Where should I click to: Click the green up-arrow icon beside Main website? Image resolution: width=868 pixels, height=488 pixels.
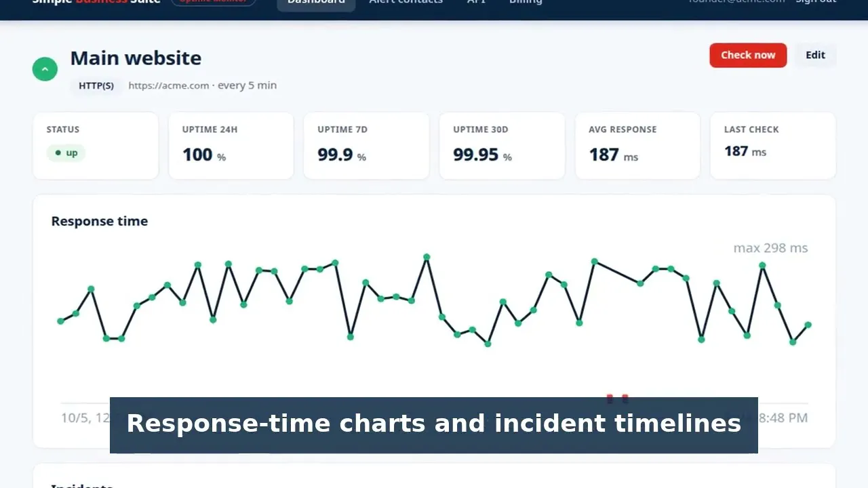pos(45,68)
